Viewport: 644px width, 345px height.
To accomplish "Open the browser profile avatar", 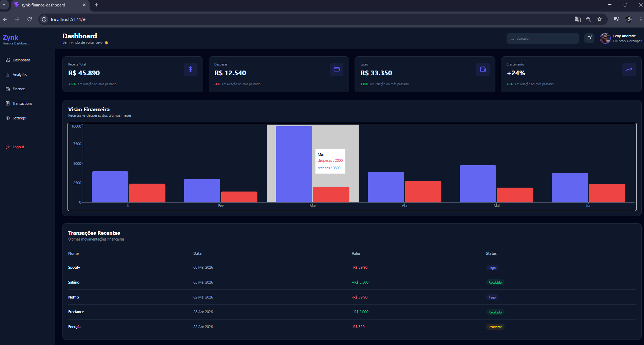I will coord(629,19).
